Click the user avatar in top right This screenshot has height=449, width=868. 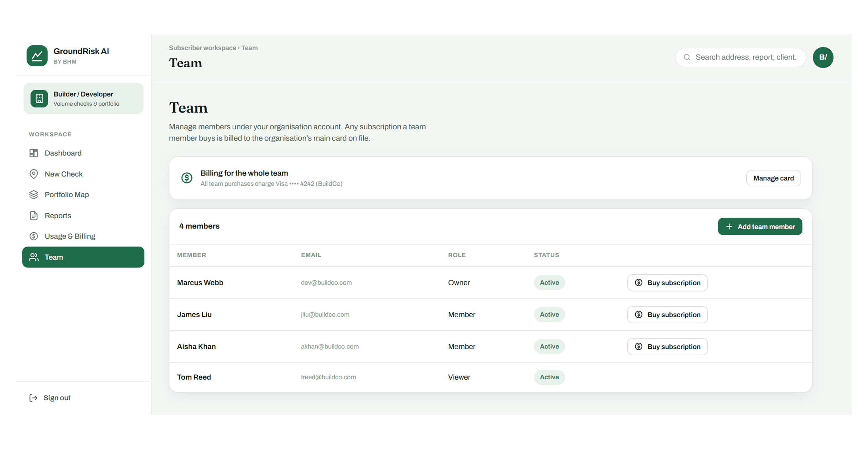[823, 57]
